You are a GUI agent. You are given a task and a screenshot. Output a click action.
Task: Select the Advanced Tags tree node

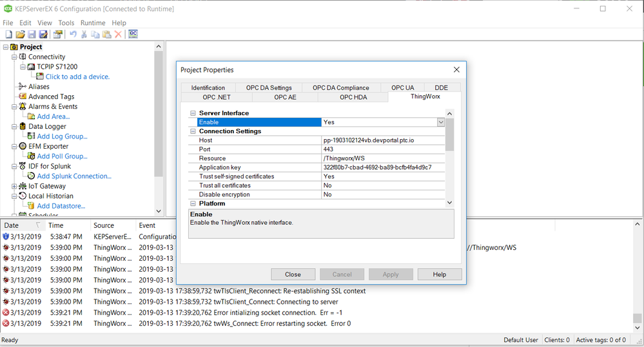pyautogui.click(x=51, y=97)
